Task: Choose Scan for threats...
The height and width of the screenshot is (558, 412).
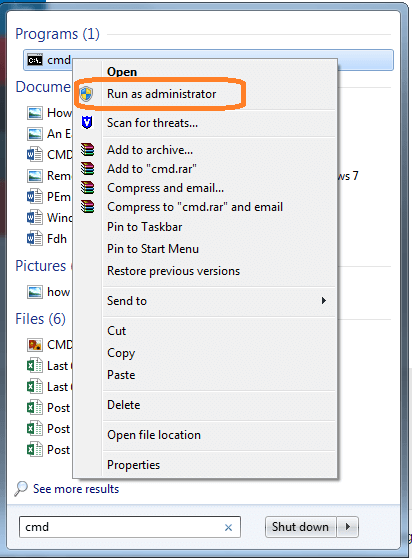Action: coord(152,123)
